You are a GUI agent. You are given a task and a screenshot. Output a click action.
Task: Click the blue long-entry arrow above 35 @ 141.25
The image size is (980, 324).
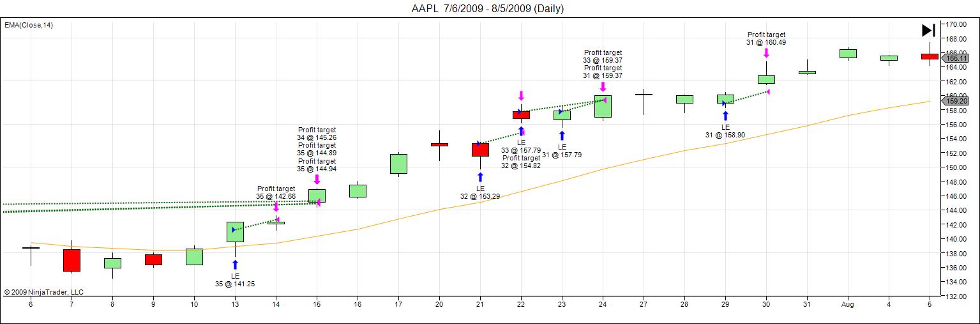click(x=235, y=265)
